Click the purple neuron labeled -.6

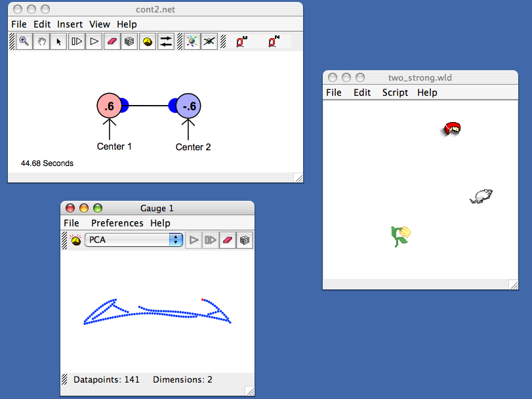(189, 106)
